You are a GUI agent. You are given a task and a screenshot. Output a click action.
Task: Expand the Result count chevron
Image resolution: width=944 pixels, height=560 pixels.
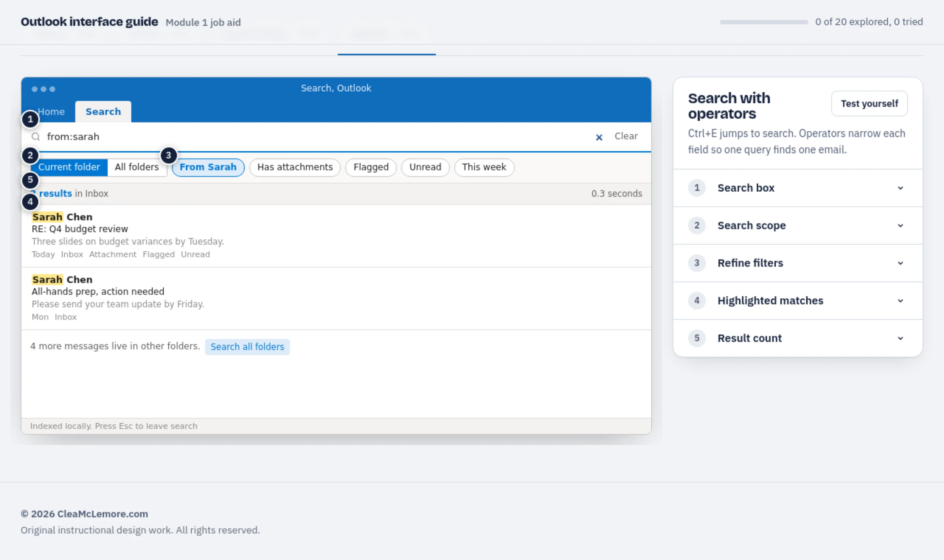900,338
